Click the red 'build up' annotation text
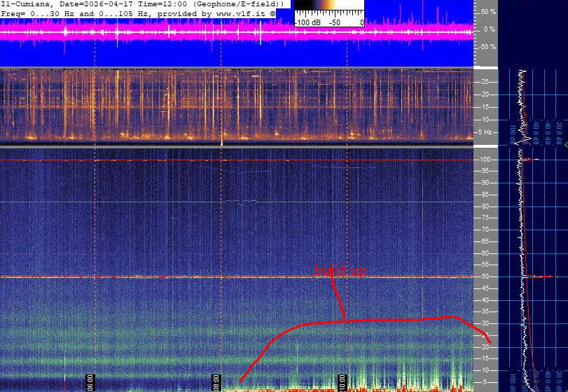 coord(340,269)
